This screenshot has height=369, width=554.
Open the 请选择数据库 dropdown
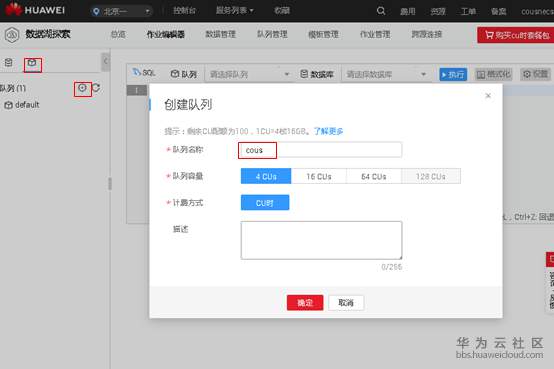click(386, 74)
